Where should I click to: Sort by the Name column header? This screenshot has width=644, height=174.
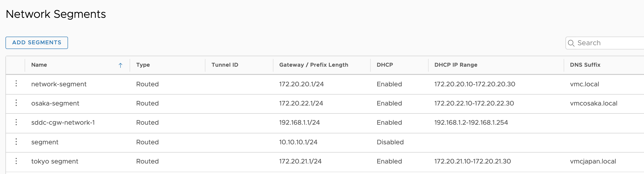point(39,65)
